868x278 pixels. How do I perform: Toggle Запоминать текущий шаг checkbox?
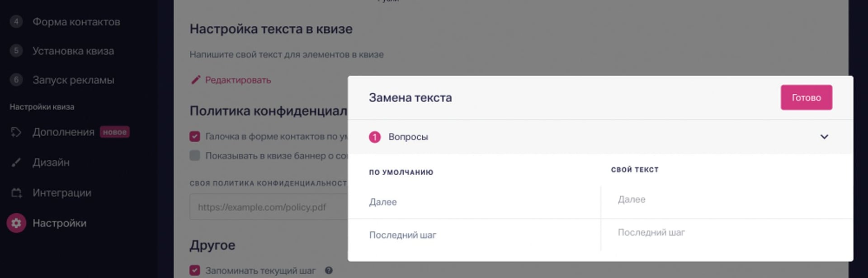[195, 270]
